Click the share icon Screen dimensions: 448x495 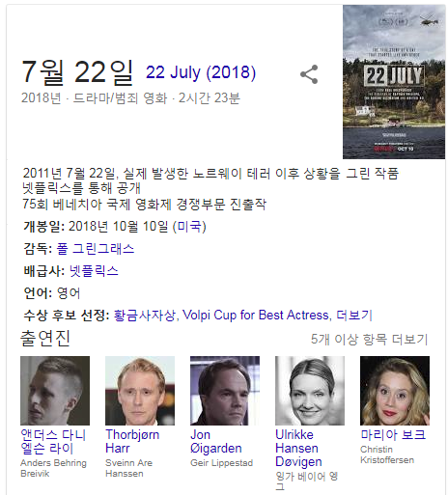point(309,74)
